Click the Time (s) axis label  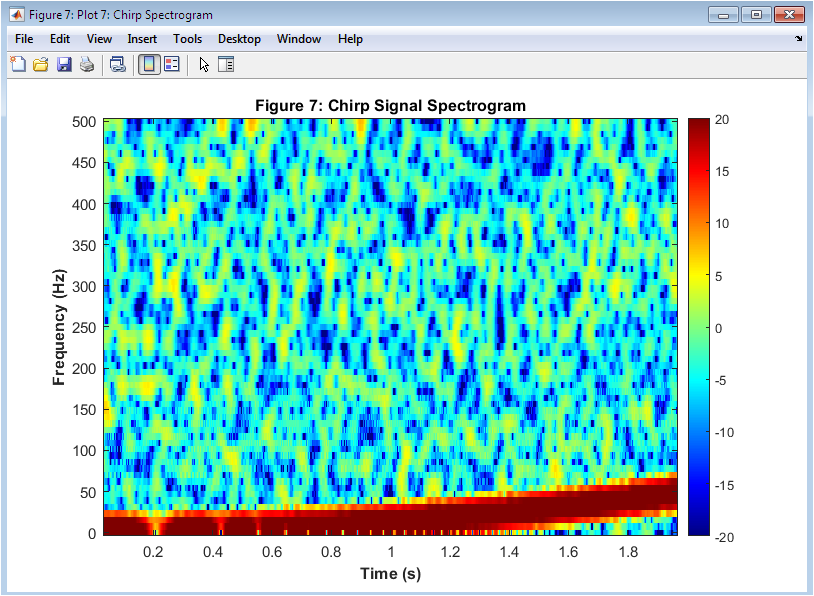pos(390,573)
